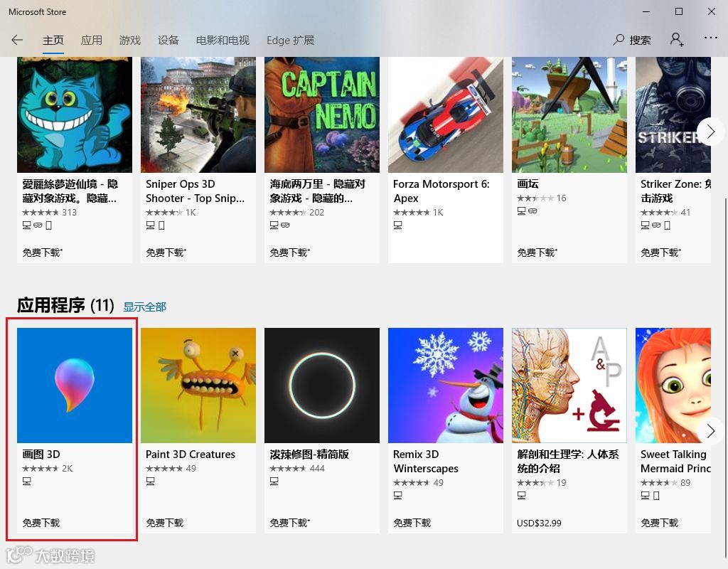Click 免费下载 under 画图 3D
728x569 pixels.
(41, 523)
